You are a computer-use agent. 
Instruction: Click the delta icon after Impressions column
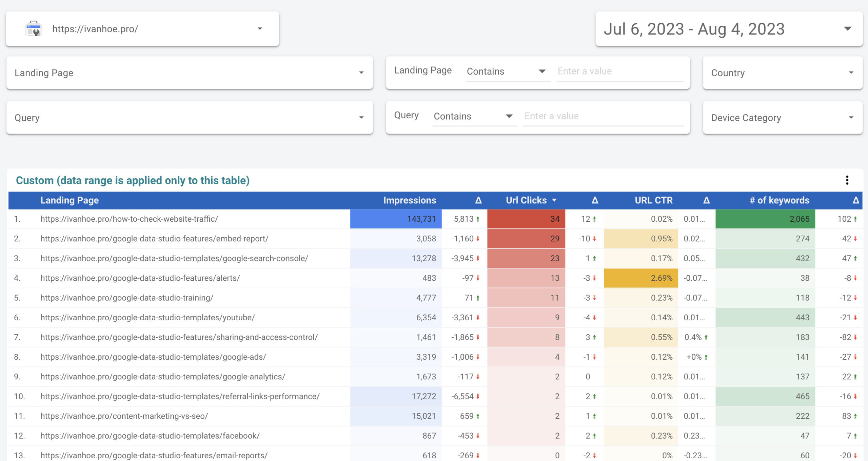click(x=478, y=200)
